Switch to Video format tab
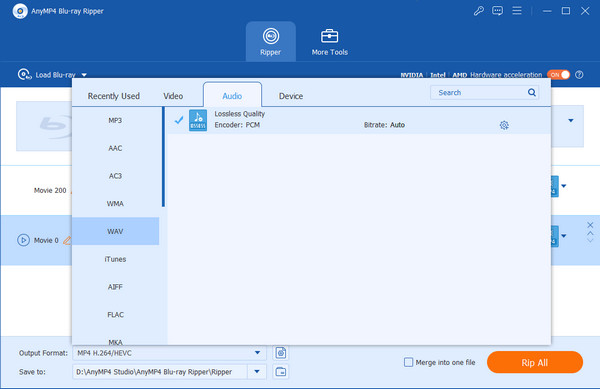 [x=173, y=96]
